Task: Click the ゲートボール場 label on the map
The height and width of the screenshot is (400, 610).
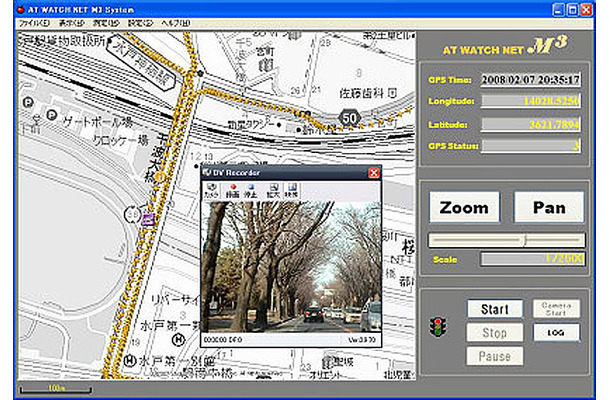Action: click(98, 122)
